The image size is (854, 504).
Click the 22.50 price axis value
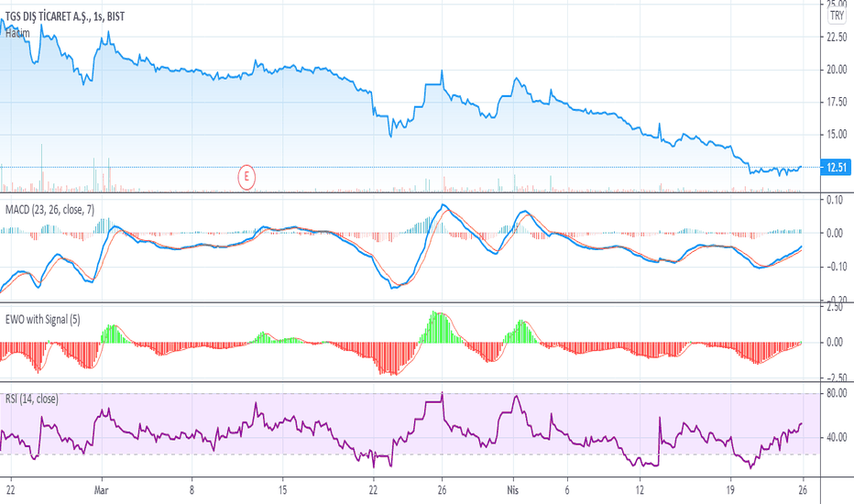click(x=837, y=37)
